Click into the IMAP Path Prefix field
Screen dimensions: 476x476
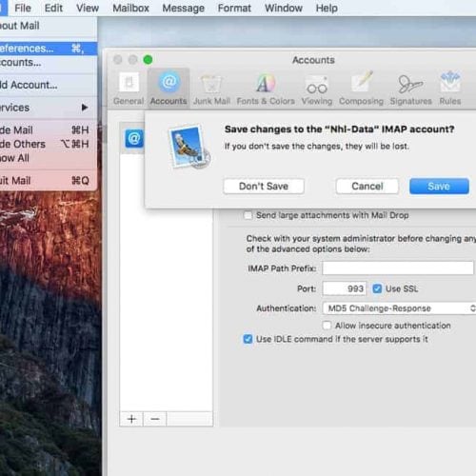click(x=398, y=268)
